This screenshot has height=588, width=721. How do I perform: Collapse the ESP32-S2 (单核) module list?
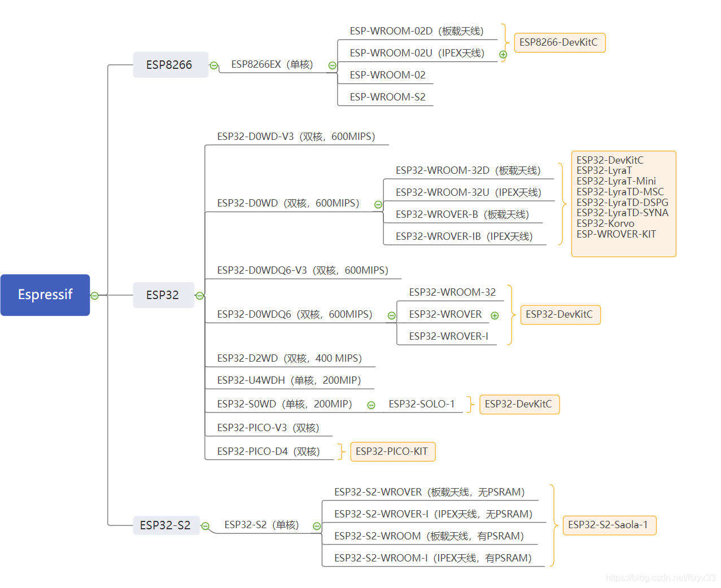tap(317, 526)
